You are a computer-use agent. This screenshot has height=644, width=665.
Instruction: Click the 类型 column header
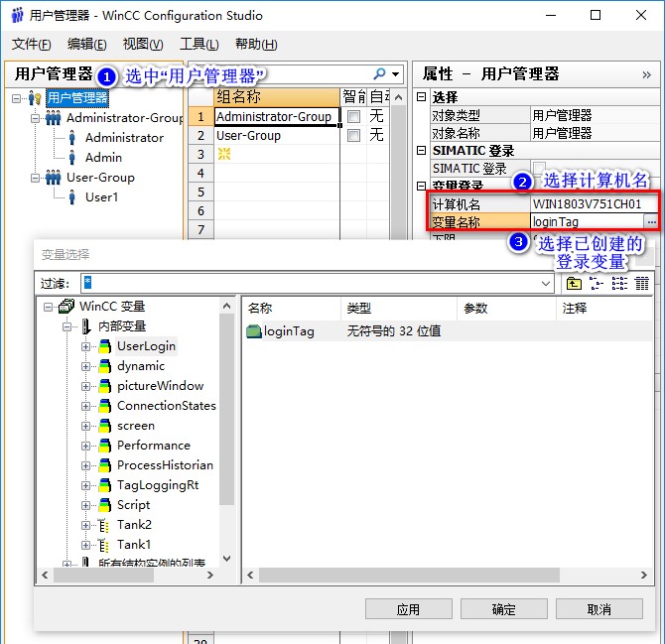pos(399,309)
